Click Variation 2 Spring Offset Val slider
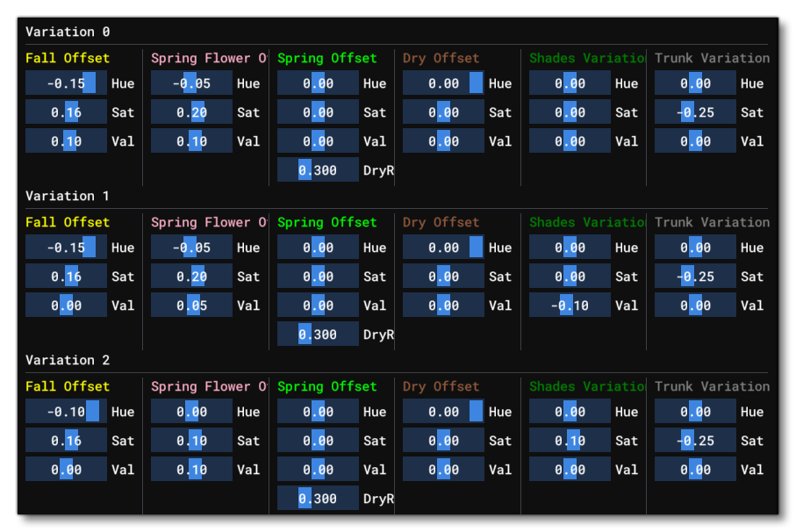This screenshot has height=532, width=796. pos(318,469)
